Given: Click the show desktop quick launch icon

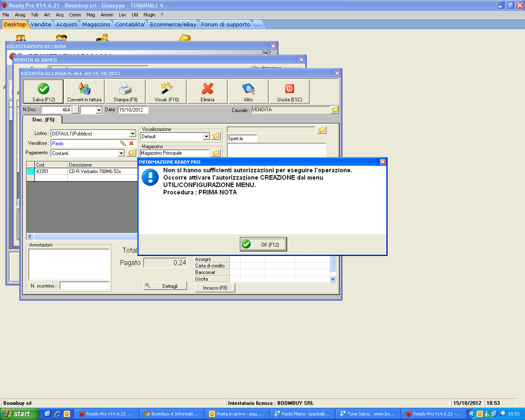Looking at the screenshot, I should pos(48,414).
